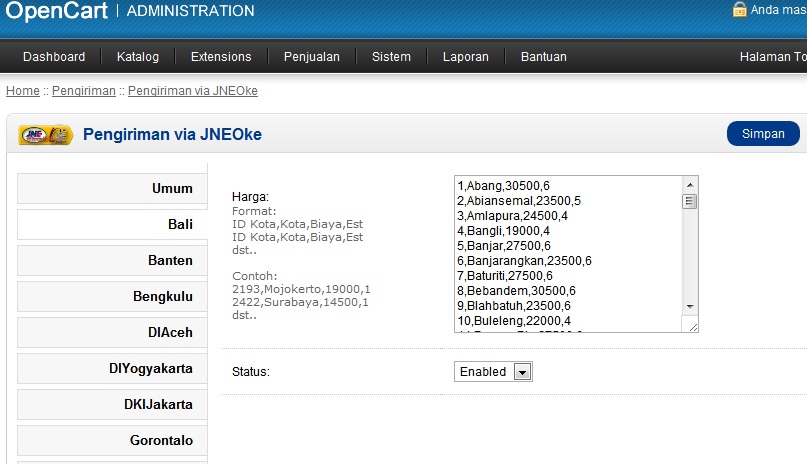
Task: Open the Extensions menu
Action: click(221, 57)
